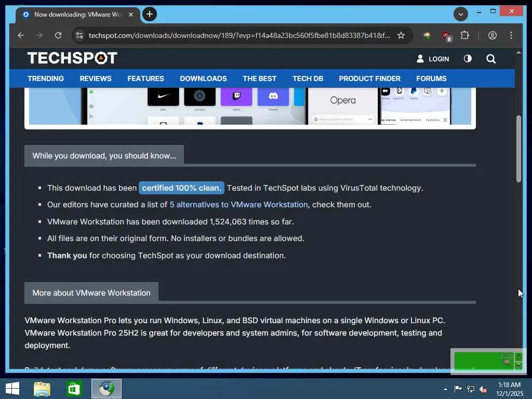Click the colorful extension icon in toolbar
532x399 pixels.
427,35
